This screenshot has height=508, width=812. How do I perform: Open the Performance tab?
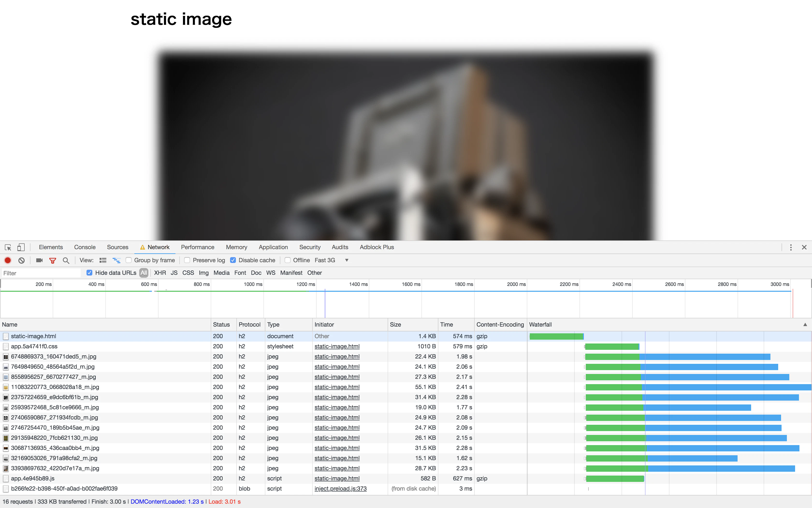click(198, 247)
